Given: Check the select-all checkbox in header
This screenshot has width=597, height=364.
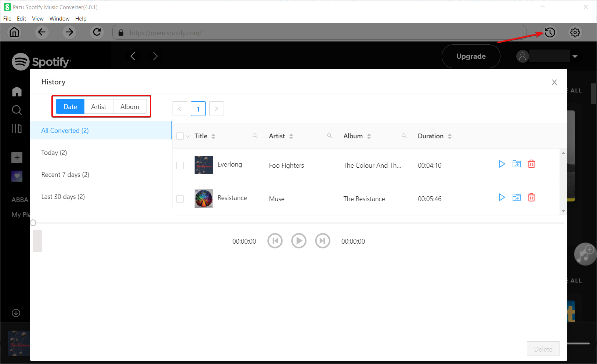Looking at the screenshot, I should (x=180, y=136).
